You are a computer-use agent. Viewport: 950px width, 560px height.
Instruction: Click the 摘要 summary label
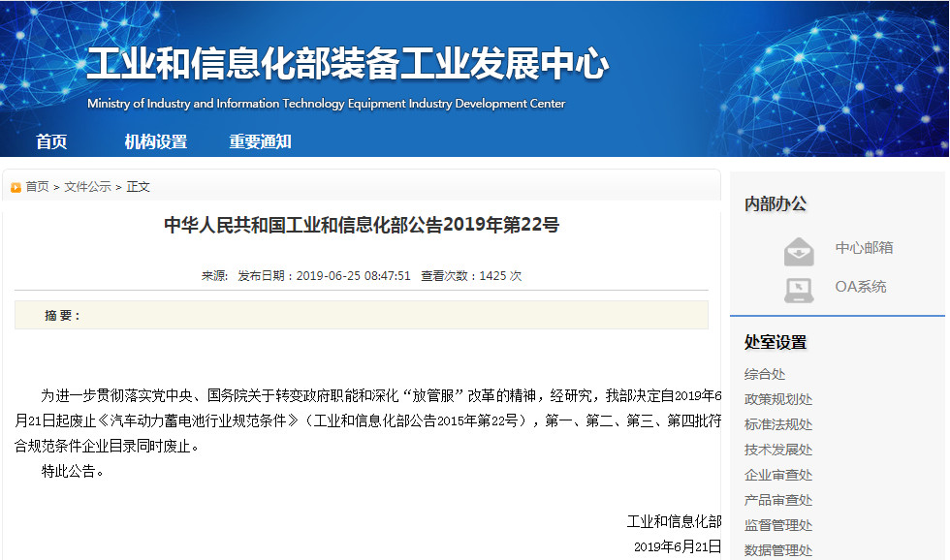[62, 316]
